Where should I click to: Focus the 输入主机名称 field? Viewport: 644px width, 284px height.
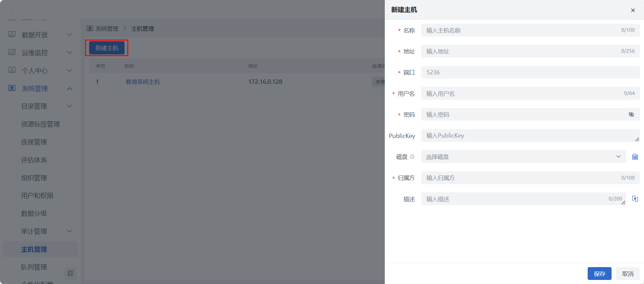[x=530, y=30]
